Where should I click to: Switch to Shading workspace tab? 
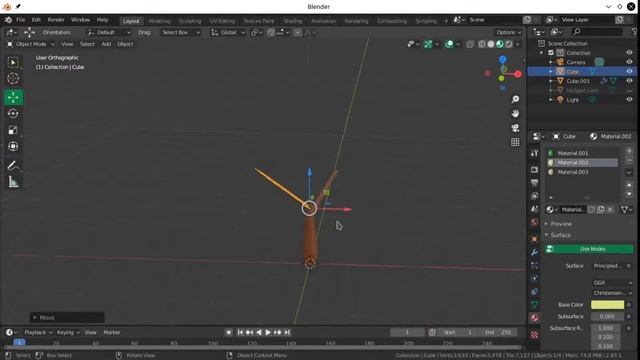pos(293,21)
